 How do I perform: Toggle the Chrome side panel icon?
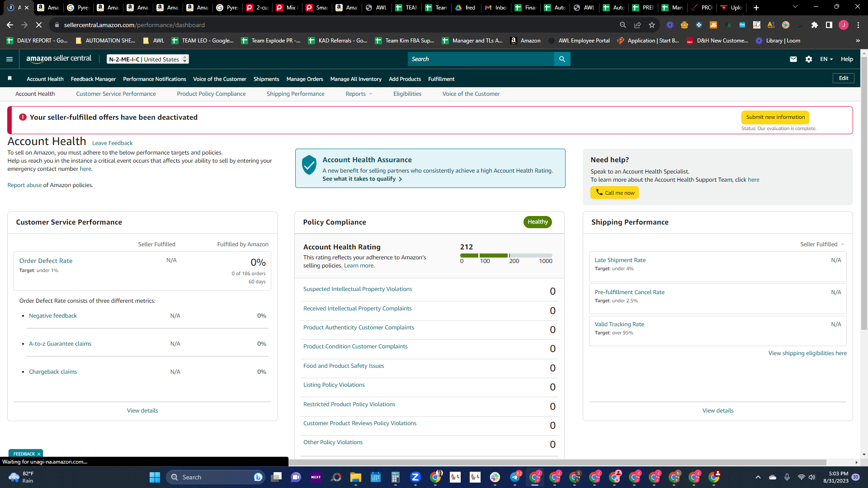[x=829, y=25]
